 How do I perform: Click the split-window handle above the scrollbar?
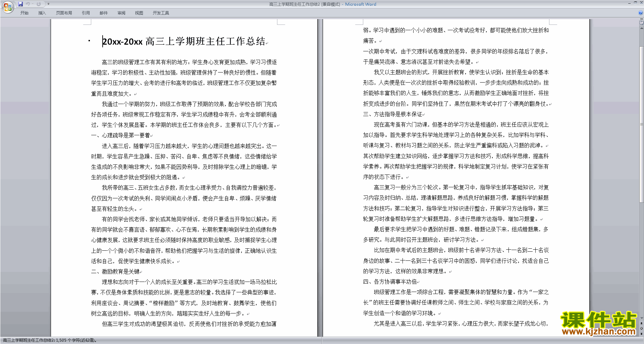[x=641, y=19]
